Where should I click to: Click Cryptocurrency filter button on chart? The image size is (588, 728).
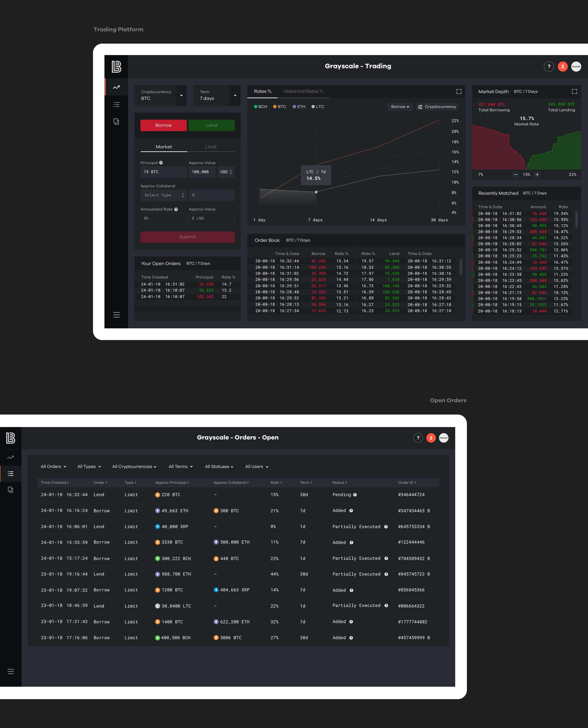(x=437, y=107)
